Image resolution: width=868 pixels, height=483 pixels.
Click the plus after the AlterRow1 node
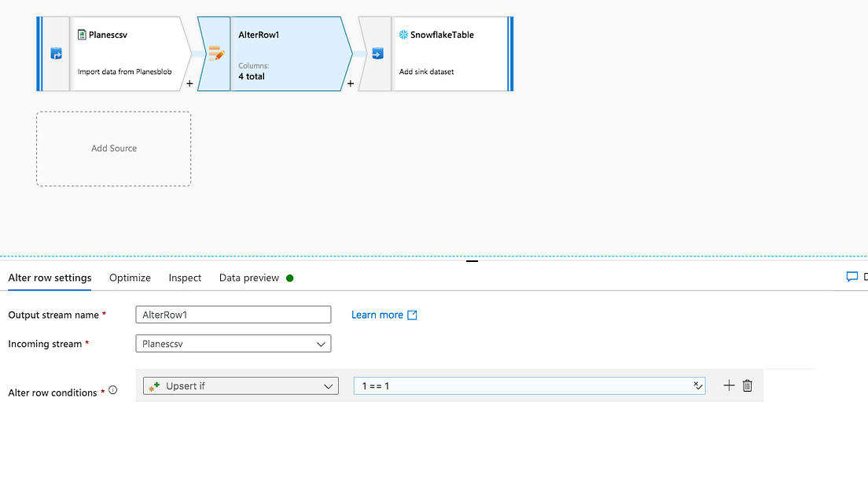350,83
